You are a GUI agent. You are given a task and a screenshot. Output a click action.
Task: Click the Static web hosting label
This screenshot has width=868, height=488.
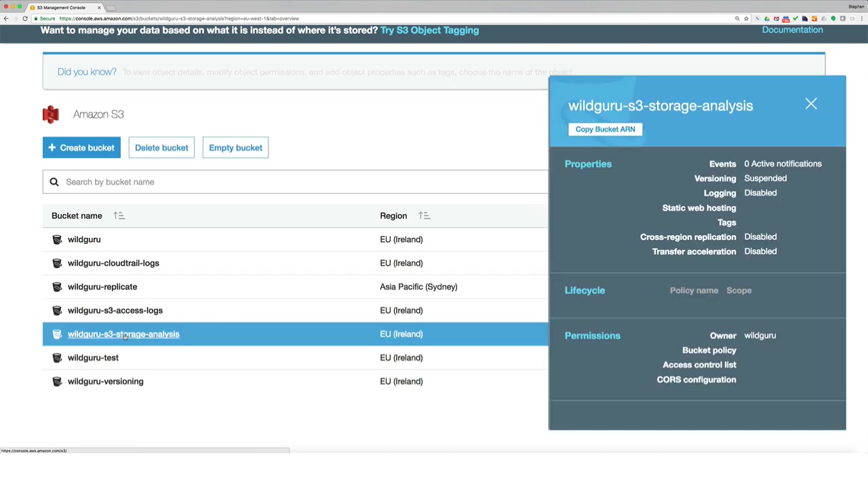point(699,208)
